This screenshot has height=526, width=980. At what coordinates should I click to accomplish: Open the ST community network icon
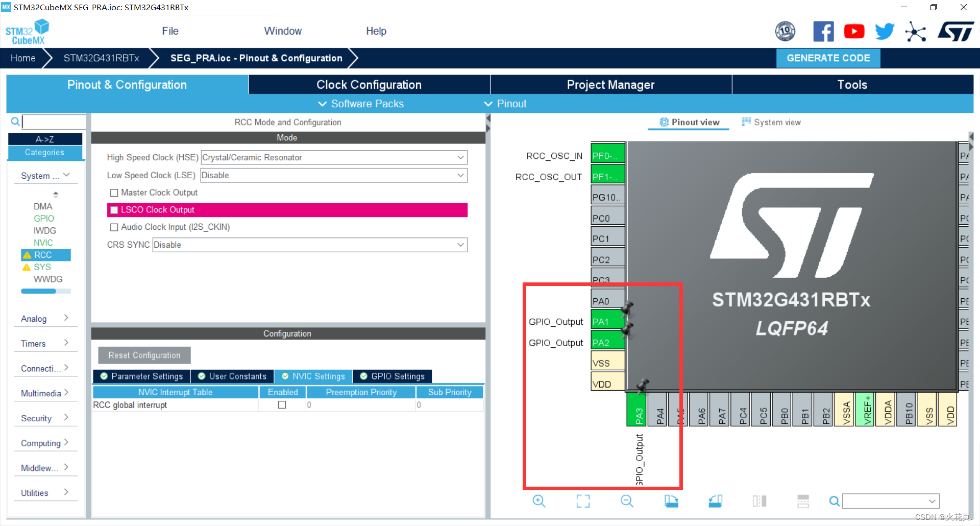pos(915,32)
